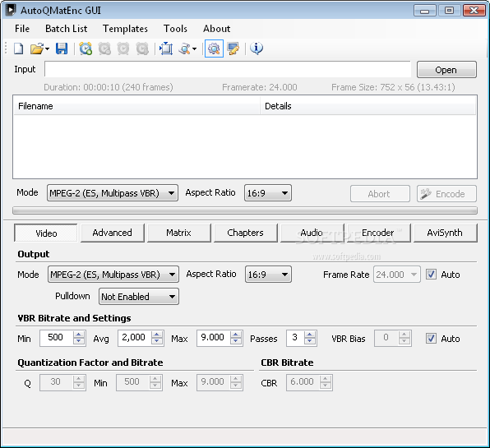Click the monitor with pencil icon
The image size is (490, 448).
[233, 48]
